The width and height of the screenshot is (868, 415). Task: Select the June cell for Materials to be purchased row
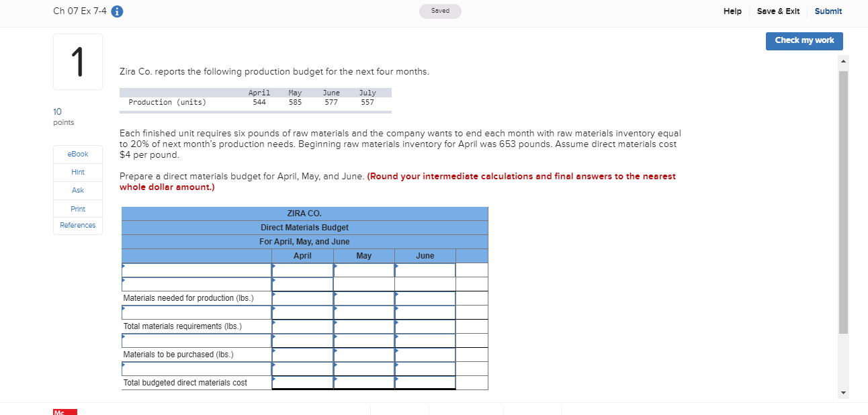(x=425, y=354)
